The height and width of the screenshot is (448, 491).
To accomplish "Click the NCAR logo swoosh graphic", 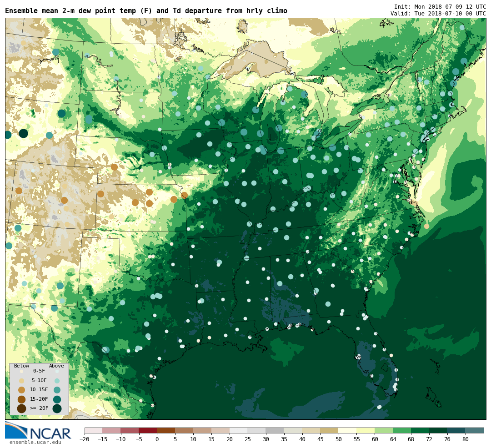I will [x=16, y=430].
